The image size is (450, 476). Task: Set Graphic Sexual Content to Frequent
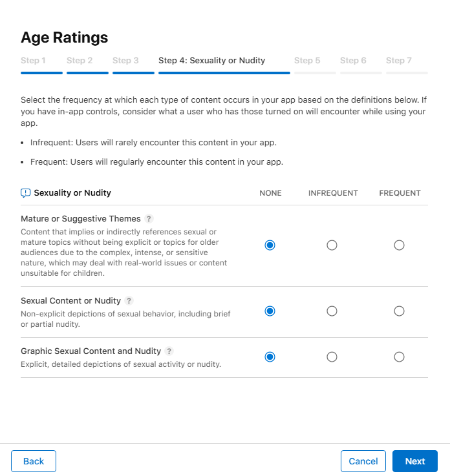pyautogui.click(x=399, y=357)
